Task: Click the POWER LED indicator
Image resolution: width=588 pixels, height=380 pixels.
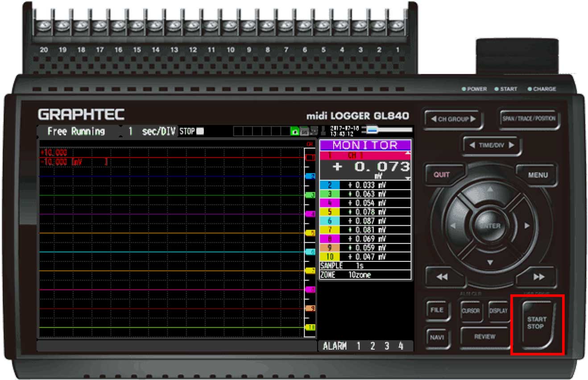Action: [x=464, y=89]
